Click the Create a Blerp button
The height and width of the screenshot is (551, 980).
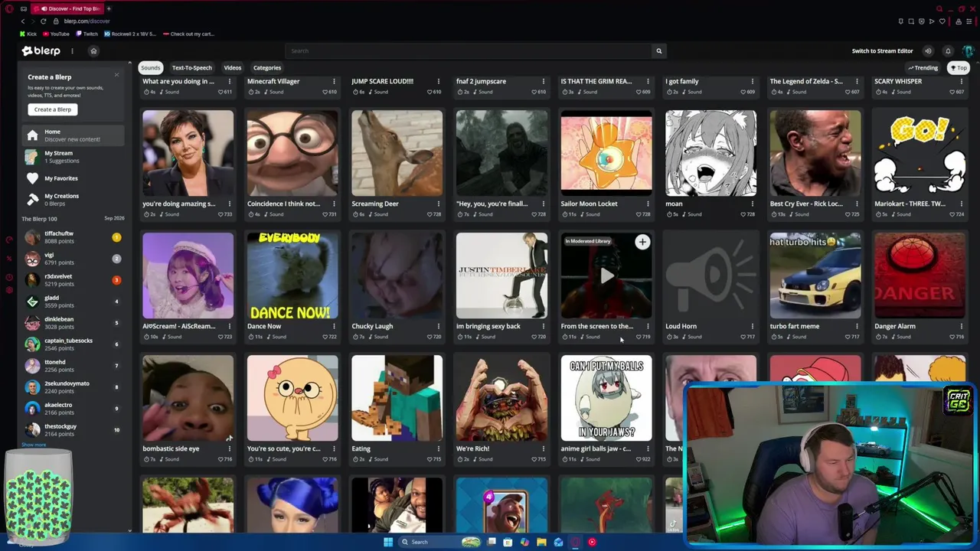point(53,109)
